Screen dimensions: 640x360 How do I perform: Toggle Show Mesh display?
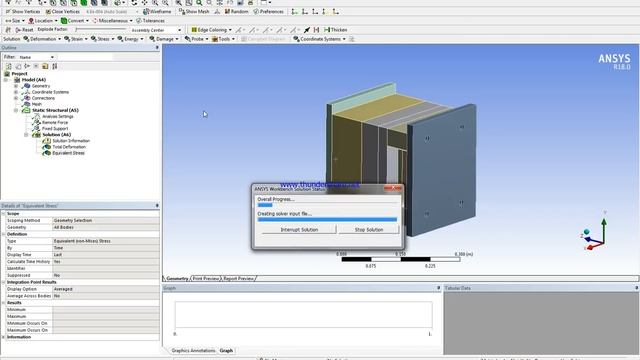[194, 12]
